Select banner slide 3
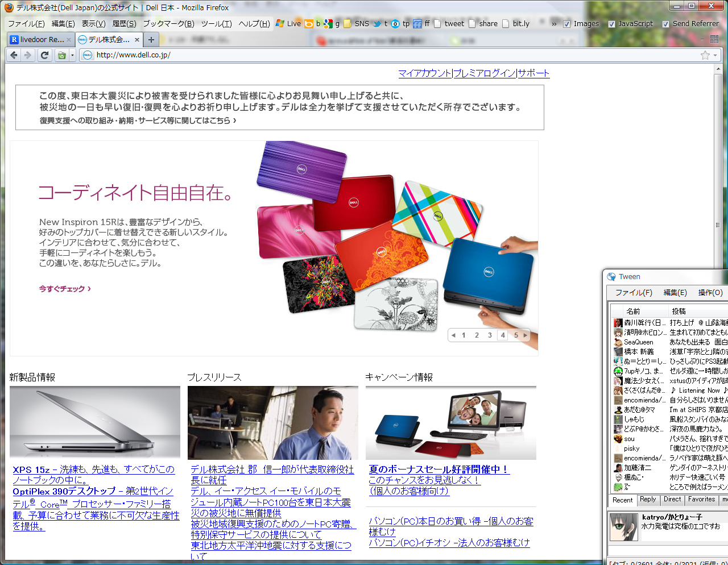The height and width of the screenshot is (565, 728). tap(490, 335)
